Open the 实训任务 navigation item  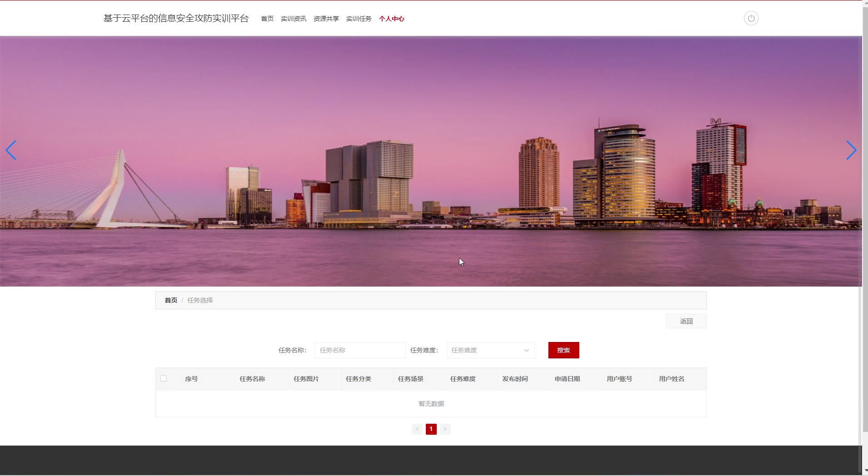coord(359,19)
